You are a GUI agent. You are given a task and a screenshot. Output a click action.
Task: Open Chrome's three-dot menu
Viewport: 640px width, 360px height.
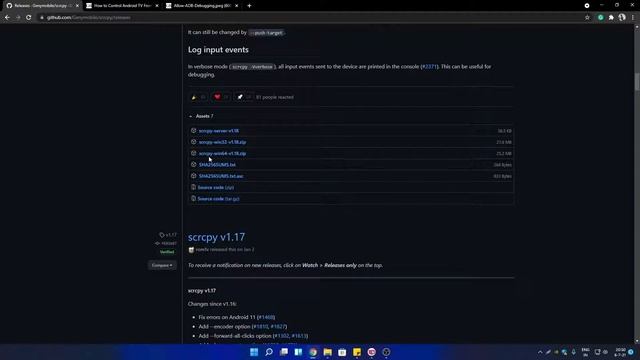pyautogui.click(x=633, y=18)
